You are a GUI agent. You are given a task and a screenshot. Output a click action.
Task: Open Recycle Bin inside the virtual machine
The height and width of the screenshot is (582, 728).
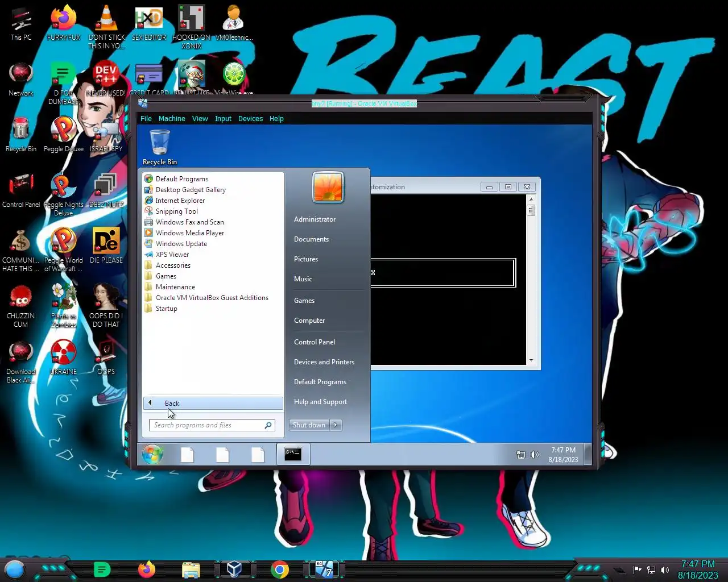pyautogui.click(x=159, y=147)
